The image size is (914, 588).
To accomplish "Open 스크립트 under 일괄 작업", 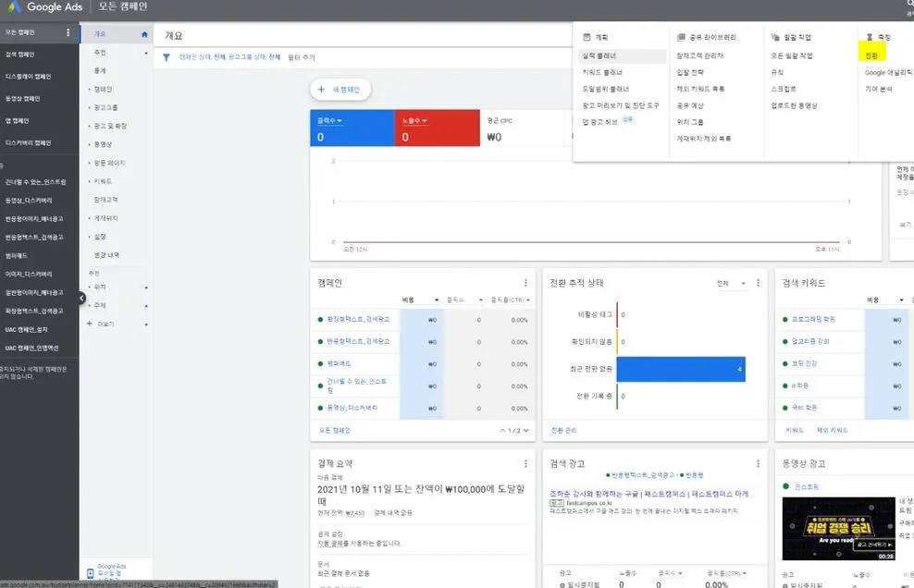I will click(x=784, y=89).
